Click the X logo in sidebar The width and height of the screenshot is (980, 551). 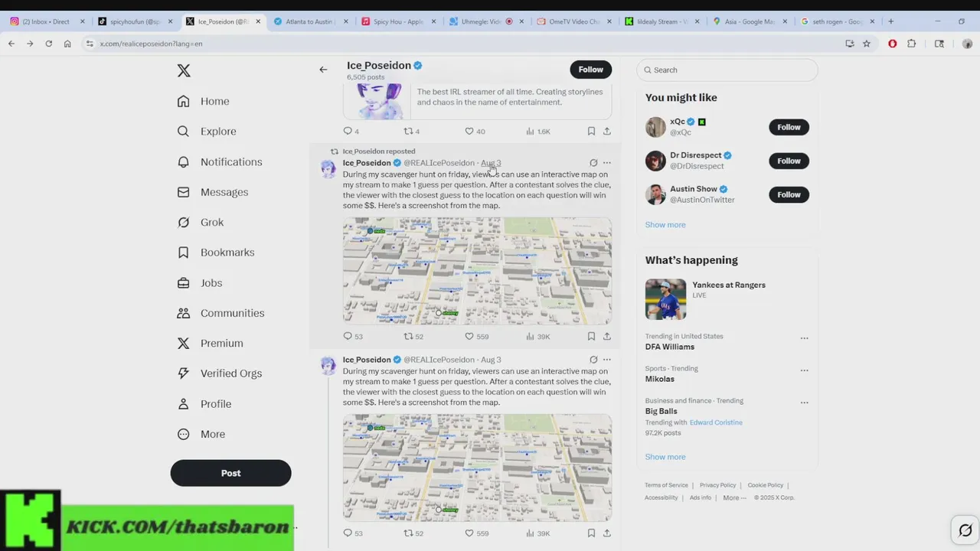click(x=184, y=70)
